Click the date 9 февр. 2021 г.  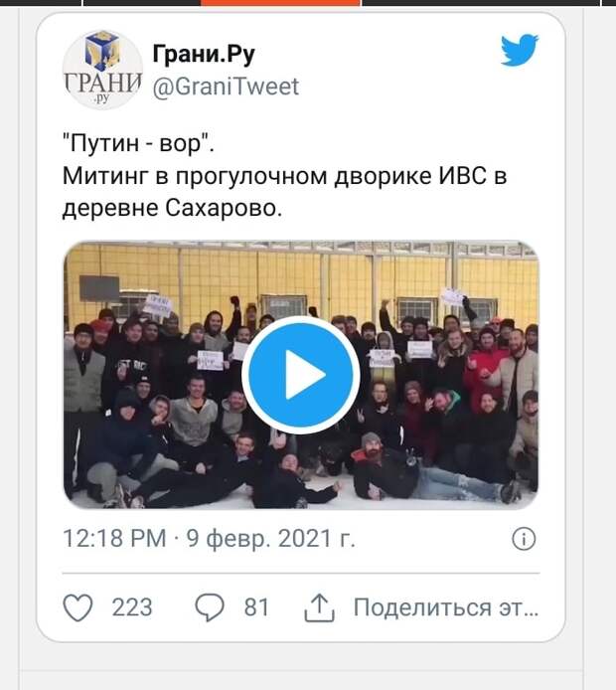[271, 539]
